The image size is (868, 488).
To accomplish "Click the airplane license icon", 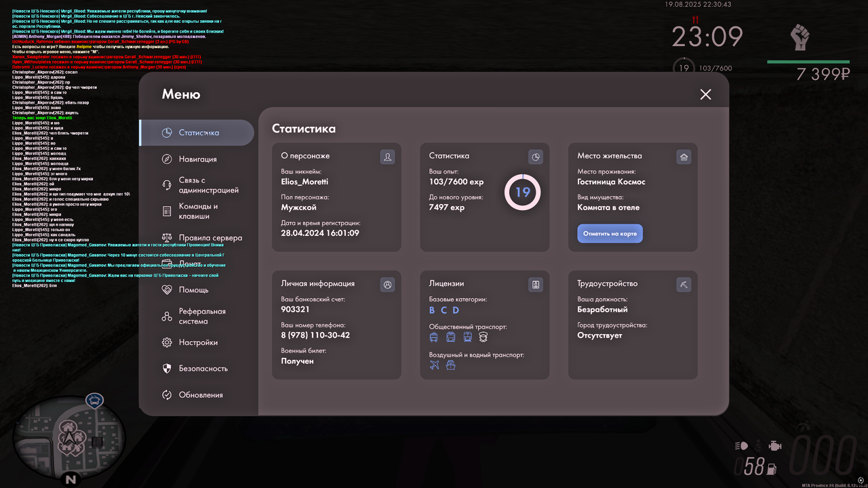I will coord(435,365).
